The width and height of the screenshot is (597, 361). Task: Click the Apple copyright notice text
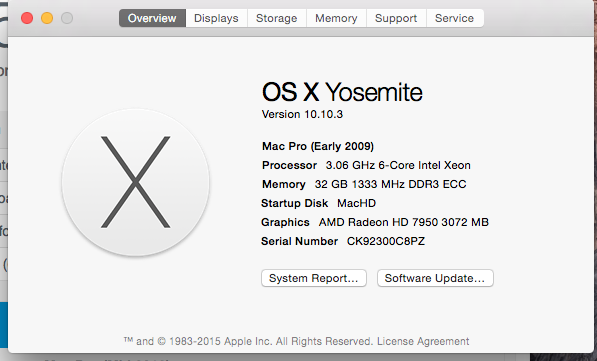pyautogui.click(x=248, y=341)
